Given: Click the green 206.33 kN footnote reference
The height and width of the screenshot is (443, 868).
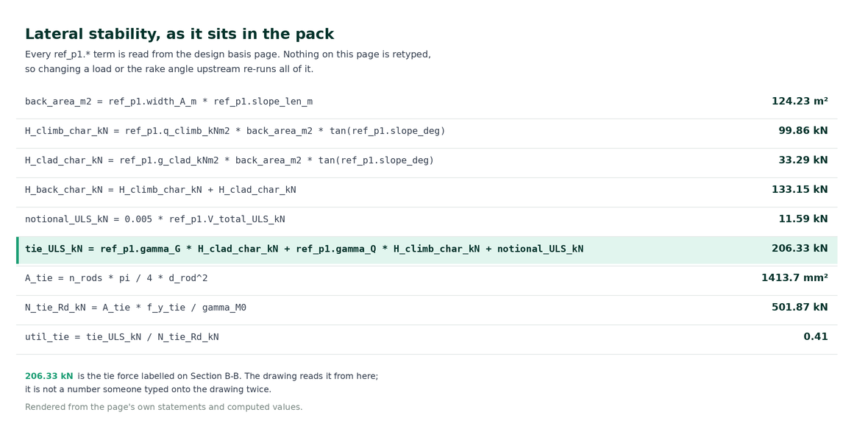Looking at the screenshot, I should tap(49, 376).
